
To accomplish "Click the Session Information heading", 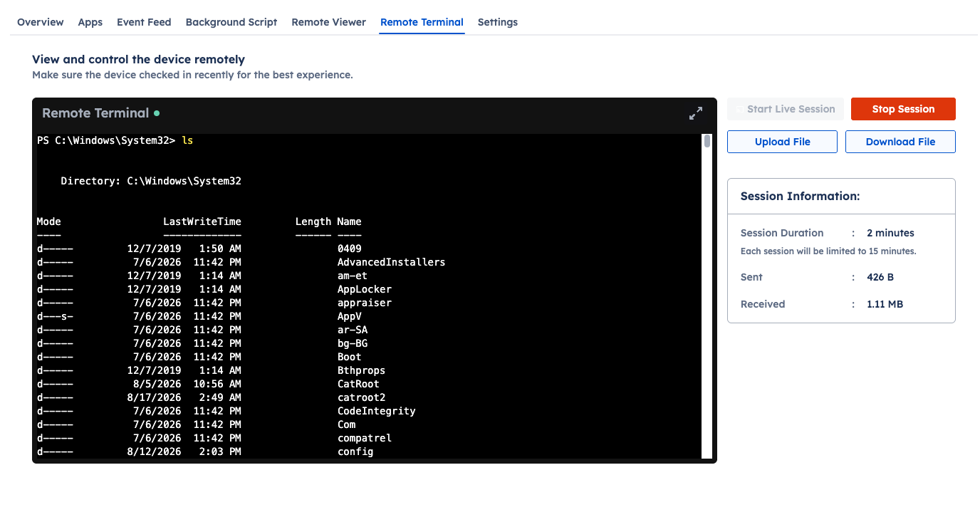I will coord(800,196).
